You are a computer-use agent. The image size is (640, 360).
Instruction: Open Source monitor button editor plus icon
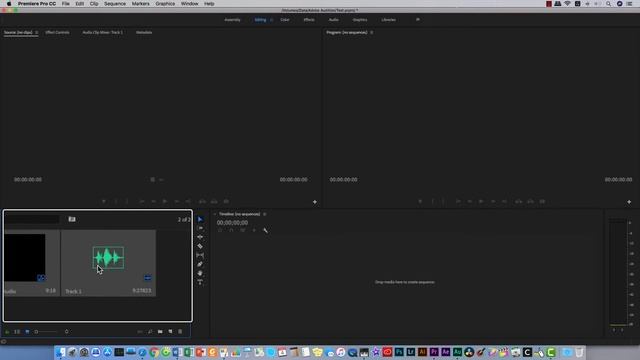coord(315,202)
